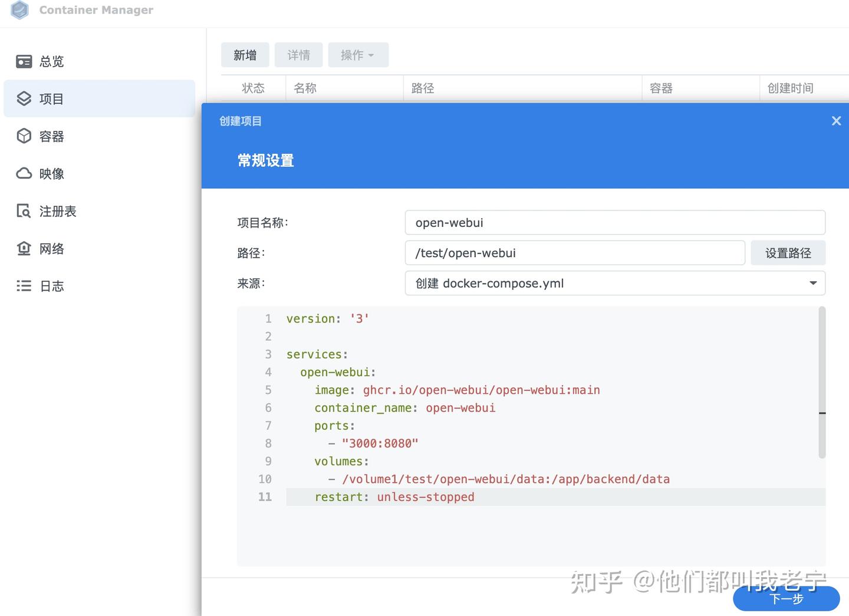Screen dimensions: 849x616
Task: Click line number 2 in editor gutter
Action: click(x=268, y=337)
